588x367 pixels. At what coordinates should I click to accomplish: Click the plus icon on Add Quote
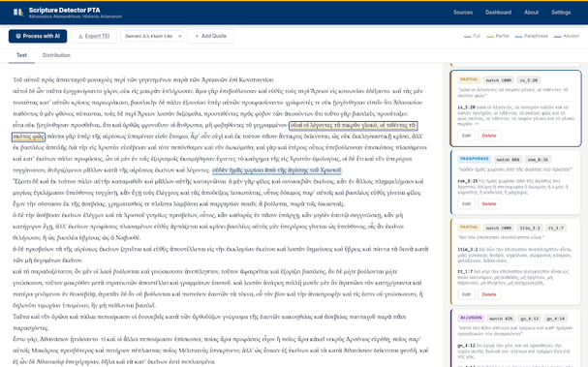[x=197, y=36]
